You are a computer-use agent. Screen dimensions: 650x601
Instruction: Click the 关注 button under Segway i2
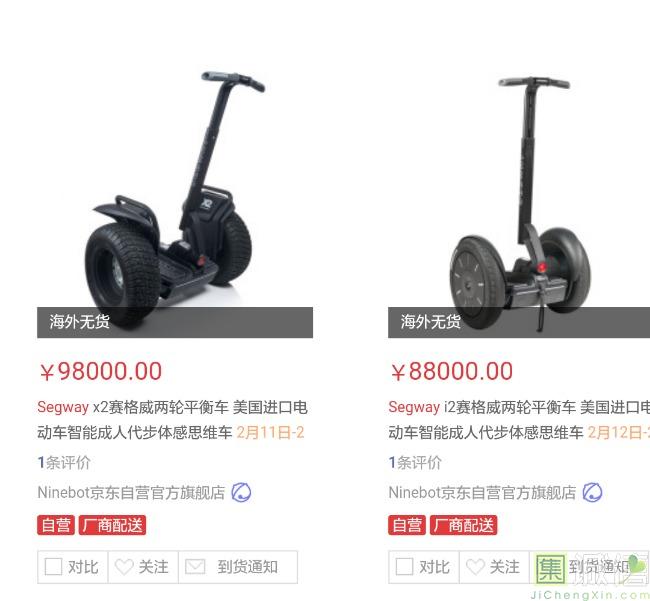494,567
